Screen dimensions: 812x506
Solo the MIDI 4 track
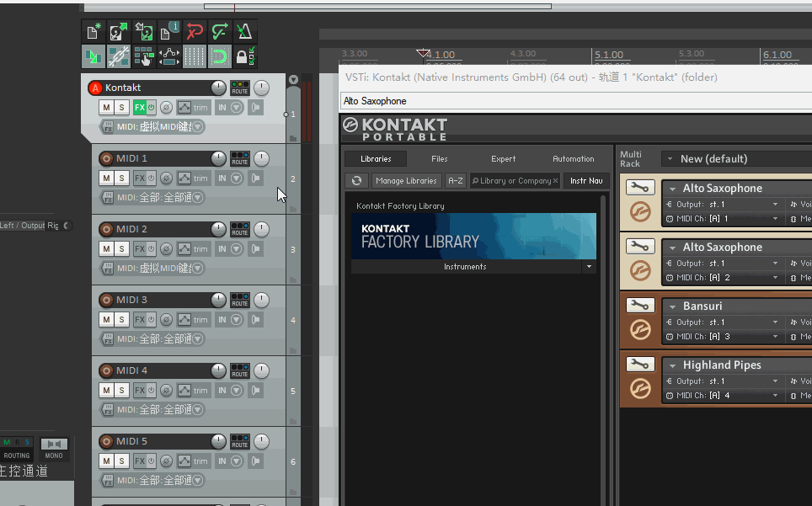[121, 390]
